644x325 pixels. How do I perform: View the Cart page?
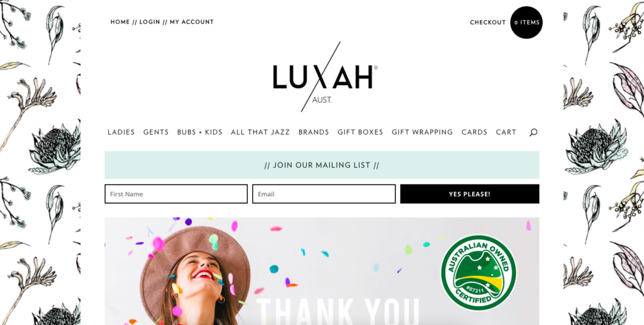pos(506,132)
